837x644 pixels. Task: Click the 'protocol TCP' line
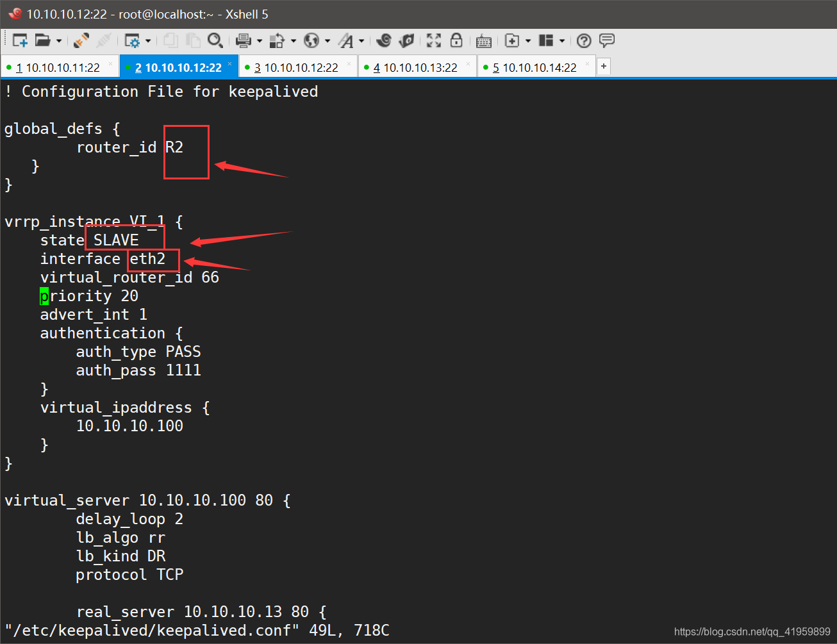coord(129,575)
